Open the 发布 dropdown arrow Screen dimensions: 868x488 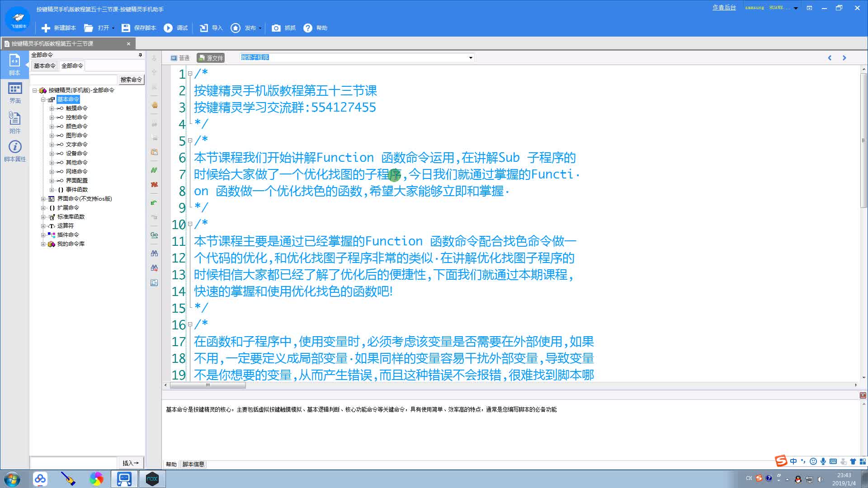[260, 28]
